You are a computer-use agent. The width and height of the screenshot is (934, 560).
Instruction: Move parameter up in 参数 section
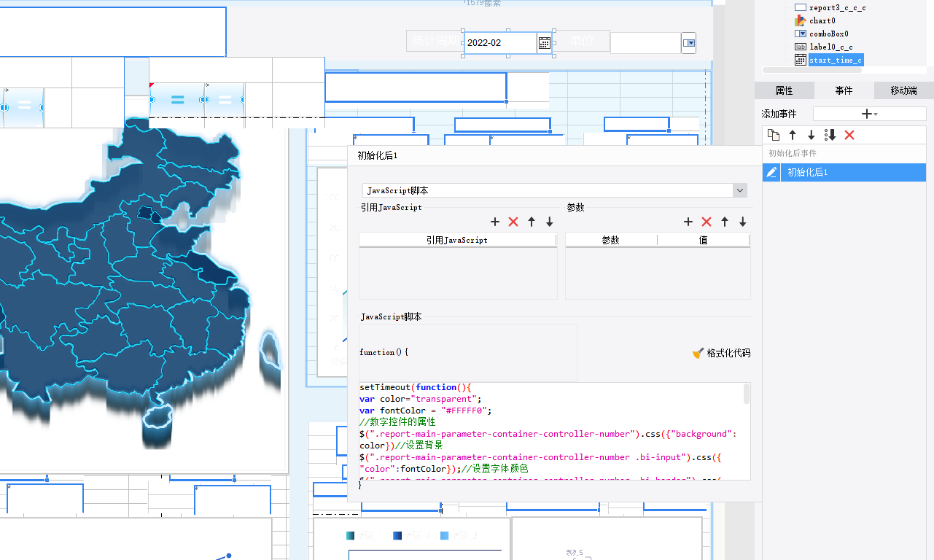pos(725,222)
